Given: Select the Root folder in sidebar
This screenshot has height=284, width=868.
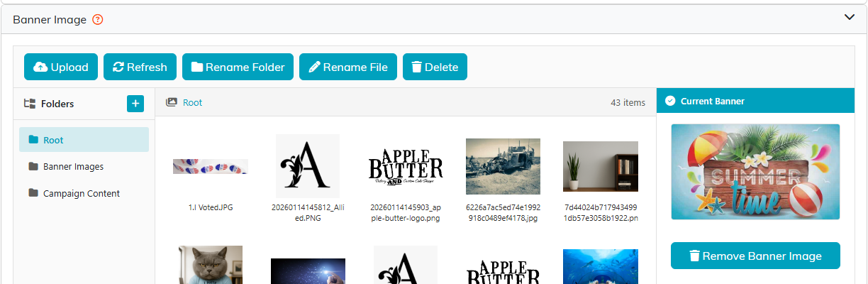Looking at the screenshot, I should [84, 140].
